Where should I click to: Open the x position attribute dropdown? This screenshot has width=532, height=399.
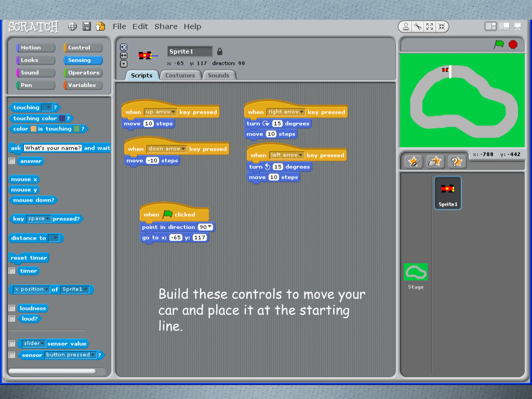[x=32, y=289]
